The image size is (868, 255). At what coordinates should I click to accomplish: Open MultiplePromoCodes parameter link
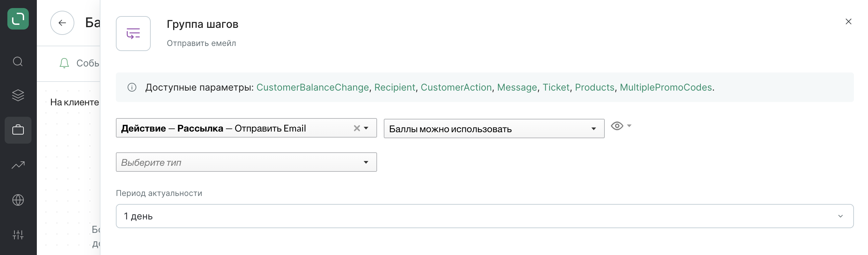click(x=665, y=88)
